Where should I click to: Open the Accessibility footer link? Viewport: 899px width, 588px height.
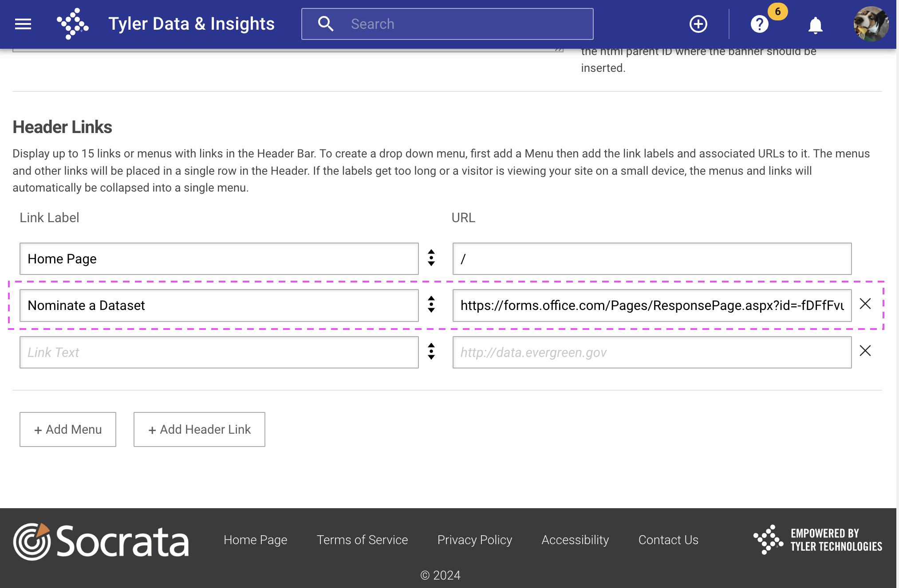pos(575,540)
